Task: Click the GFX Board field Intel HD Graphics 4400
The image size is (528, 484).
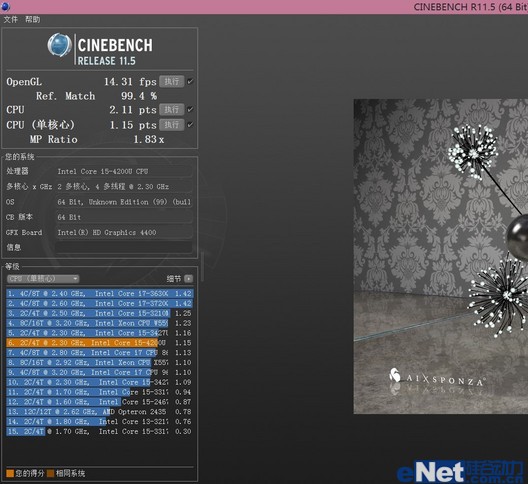Action: (124, 232)
